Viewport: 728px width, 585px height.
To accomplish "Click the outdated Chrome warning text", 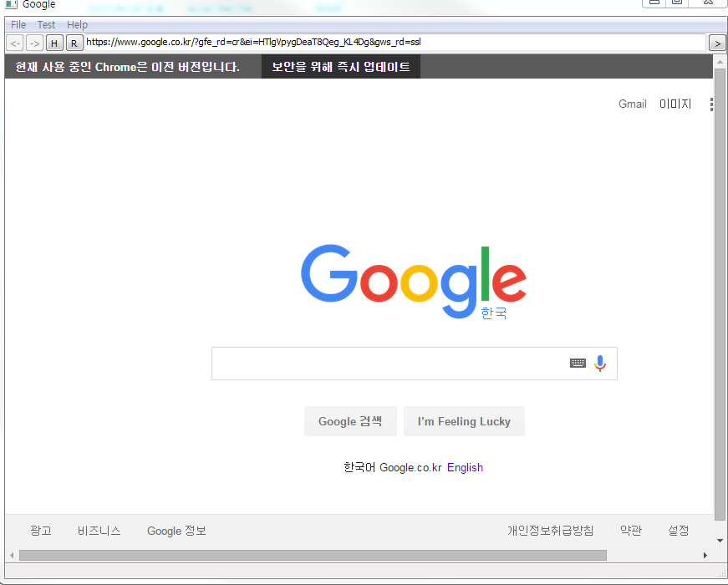I will pos(128,67).
